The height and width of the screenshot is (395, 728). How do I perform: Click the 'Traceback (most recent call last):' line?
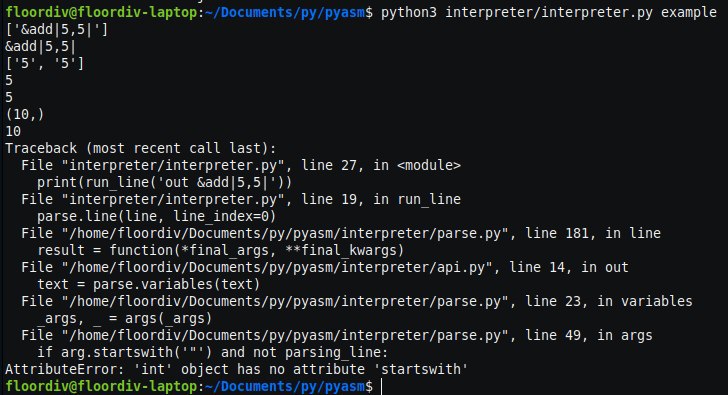coord(141,148)
